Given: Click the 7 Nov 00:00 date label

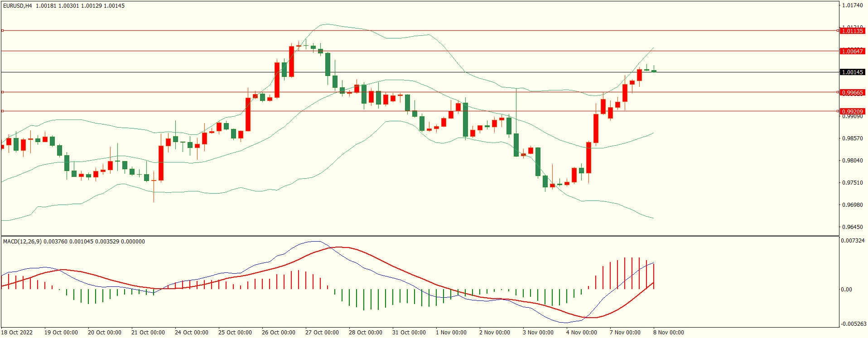Looking at the screenshot, I should pos(625,333).
